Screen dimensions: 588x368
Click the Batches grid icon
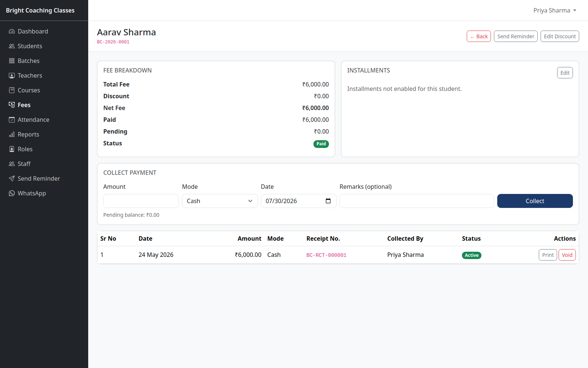click(x=12, y=61)
